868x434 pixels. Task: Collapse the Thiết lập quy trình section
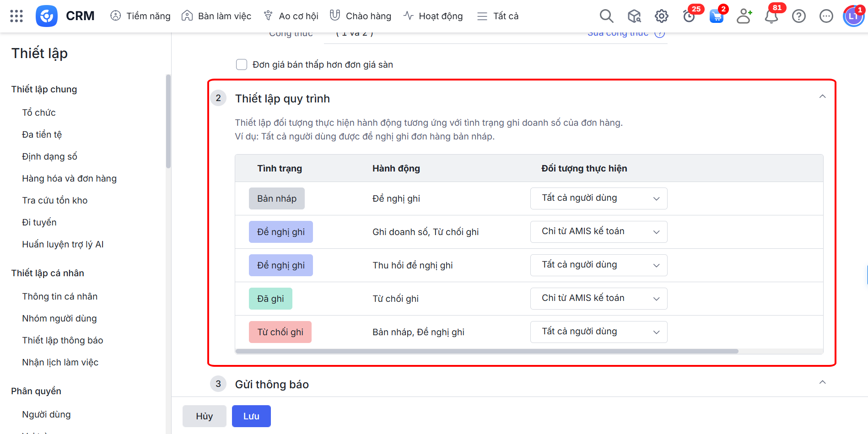[822, 96]
